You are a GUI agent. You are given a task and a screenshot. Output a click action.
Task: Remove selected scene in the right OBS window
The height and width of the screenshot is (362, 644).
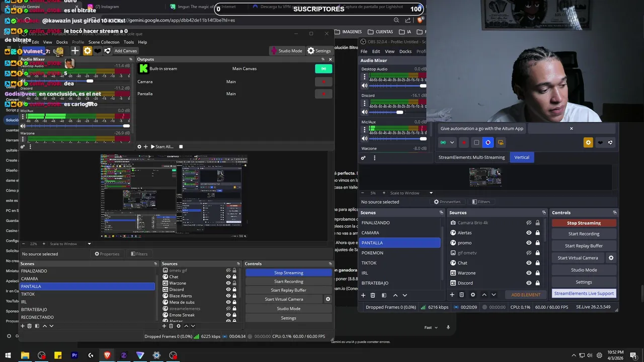point(373,295)
